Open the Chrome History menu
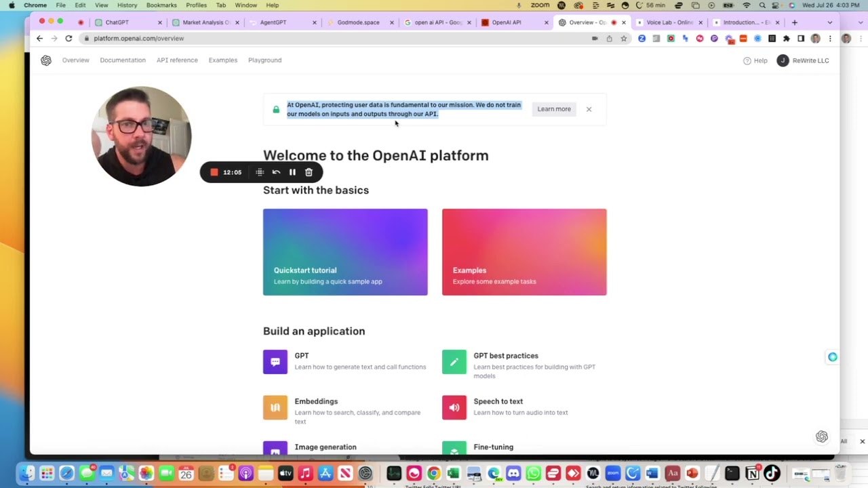This screenshot has height=488, width=868. coord(127,5)
